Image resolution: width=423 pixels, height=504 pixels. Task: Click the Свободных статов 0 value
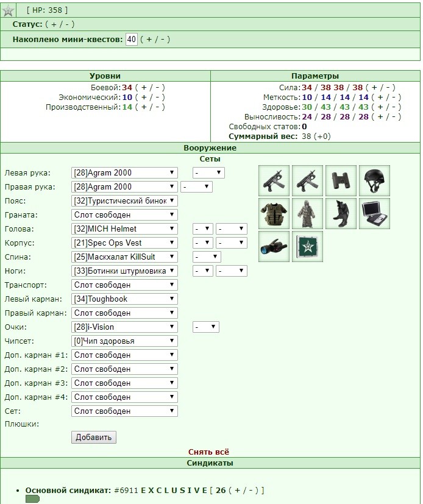click(x=304, y=127)
